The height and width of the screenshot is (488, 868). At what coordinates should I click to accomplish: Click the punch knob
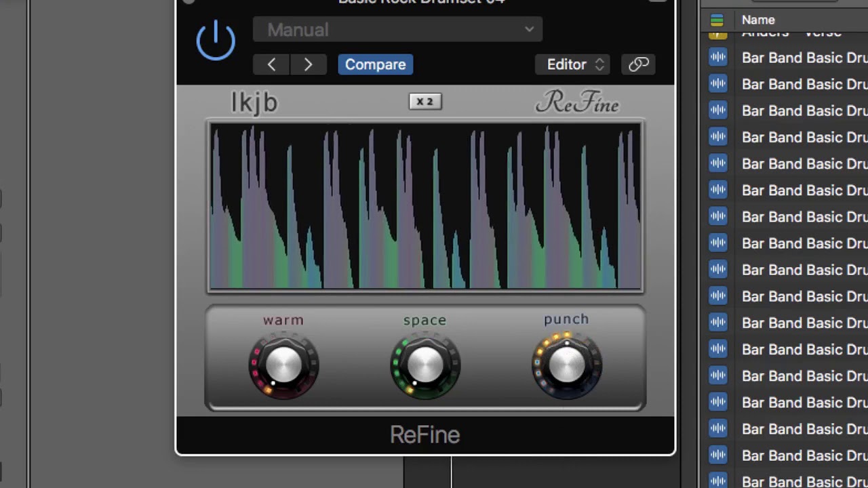pos(566,365)
